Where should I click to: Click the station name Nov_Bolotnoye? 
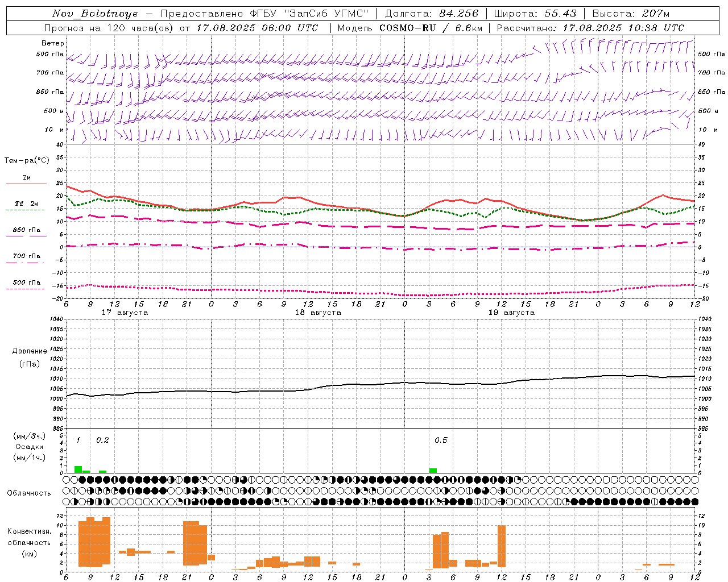tap(95, 14)
